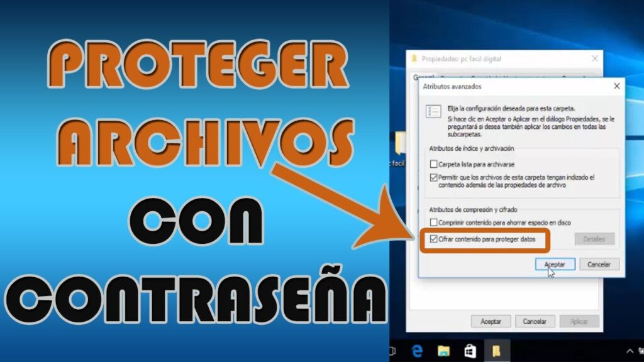Click the folder icon in Propiedades title bar
Screen dimensions: 644x362
414,59
